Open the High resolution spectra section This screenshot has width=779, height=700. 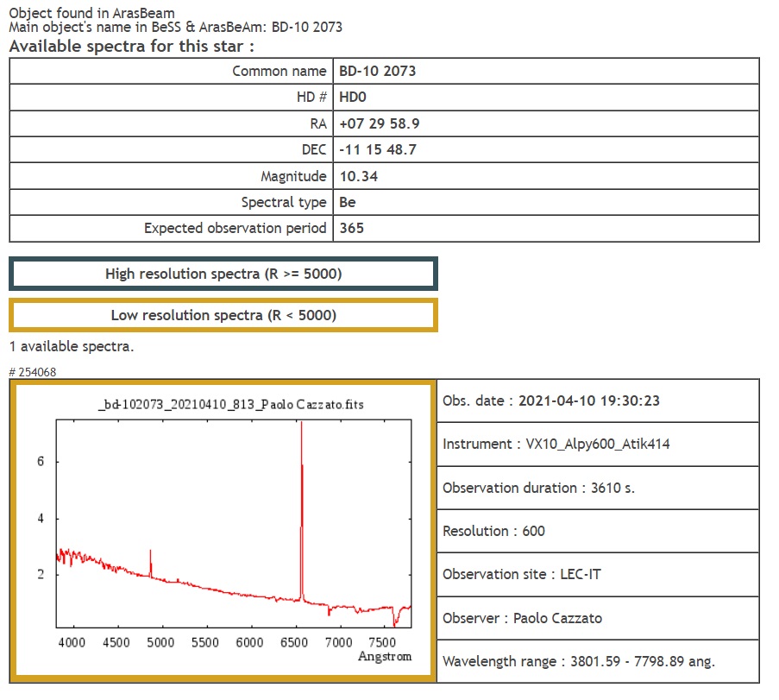tap(223, 274)
